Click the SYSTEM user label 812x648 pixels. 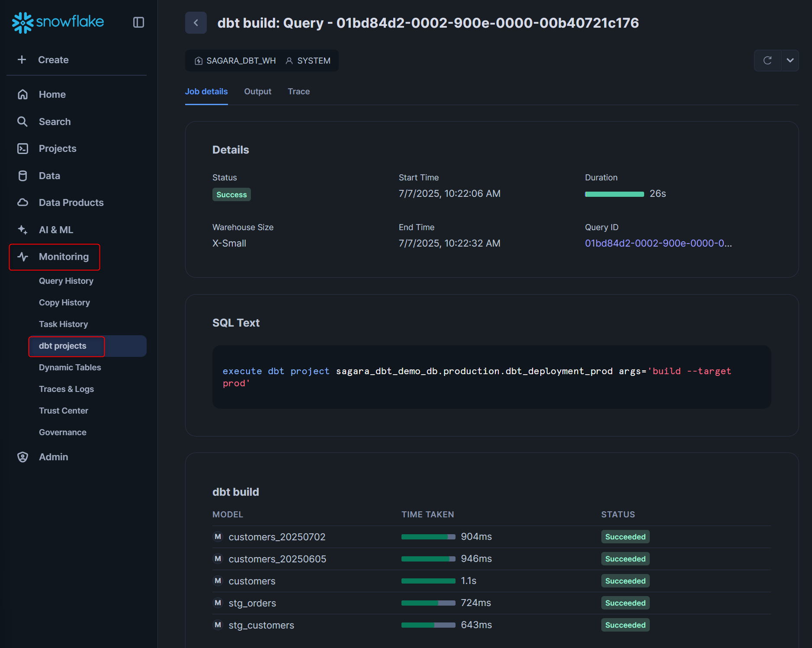[314, 61]
